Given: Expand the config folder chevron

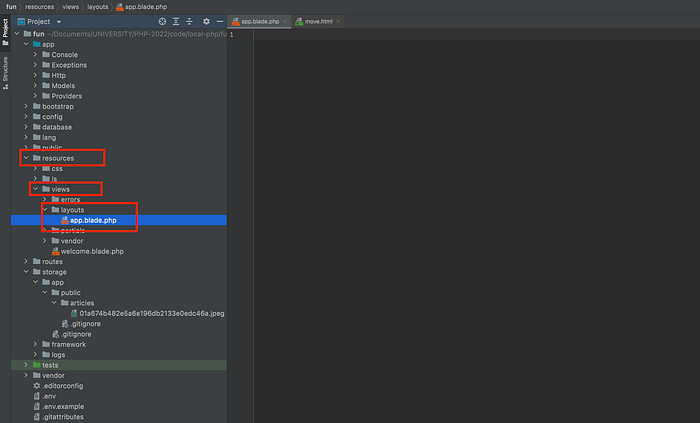Looking at the screenshot, I should (x=26, y=116).
